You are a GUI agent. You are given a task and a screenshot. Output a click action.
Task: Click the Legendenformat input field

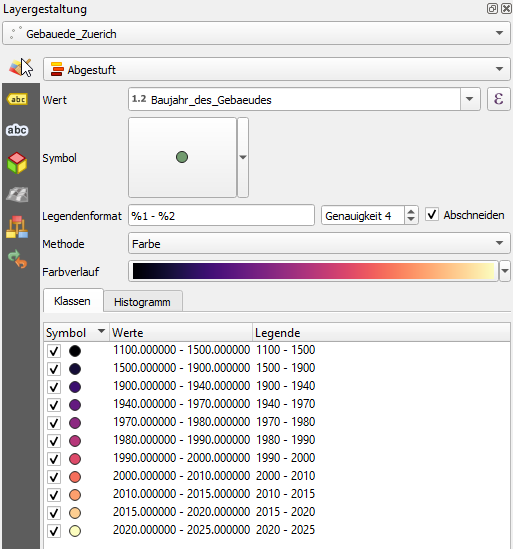coord(221,215)
